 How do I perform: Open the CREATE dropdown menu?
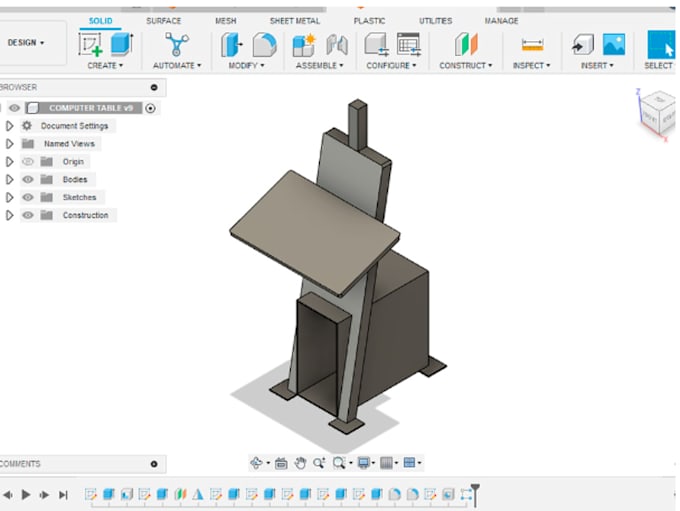click(x=105, y=66)
